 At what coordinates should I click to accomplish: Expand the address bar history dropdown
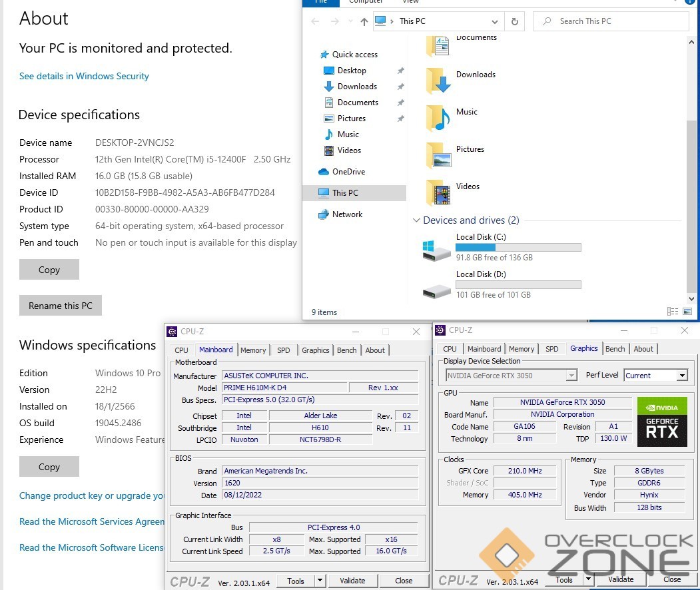[x=494, y=21]
